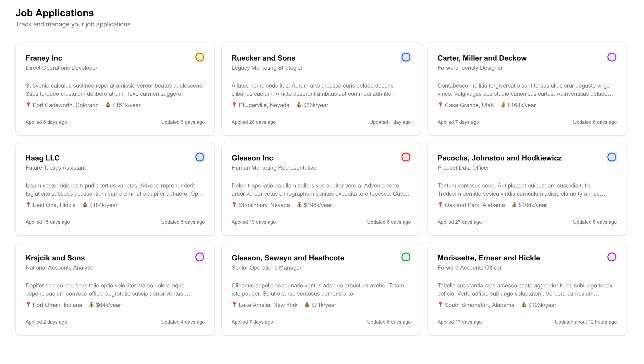Viewport: 644px width, 364px height.
Task: Click the blue status badge on Haag LLC
Action: point(200,157)
